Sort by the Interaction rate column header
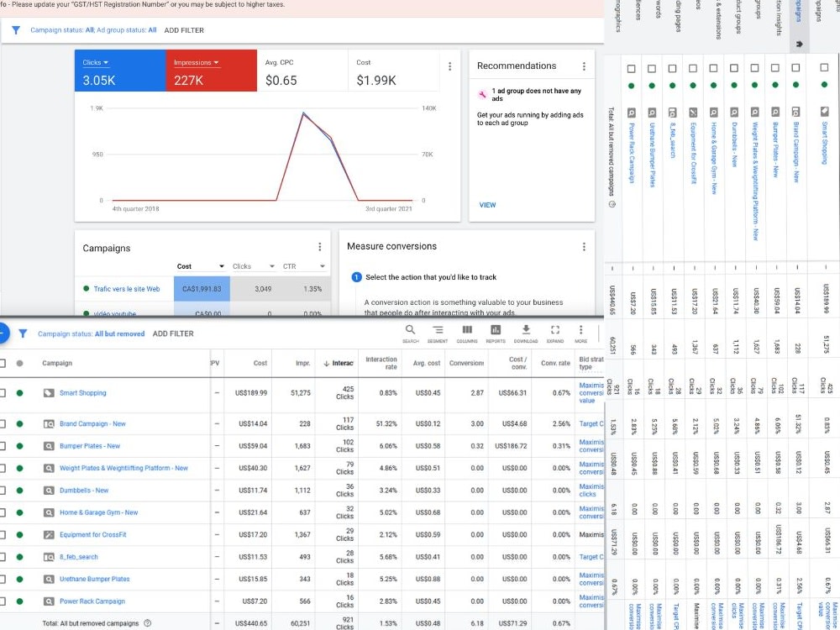840x630 pixels. tap(381, 363)
